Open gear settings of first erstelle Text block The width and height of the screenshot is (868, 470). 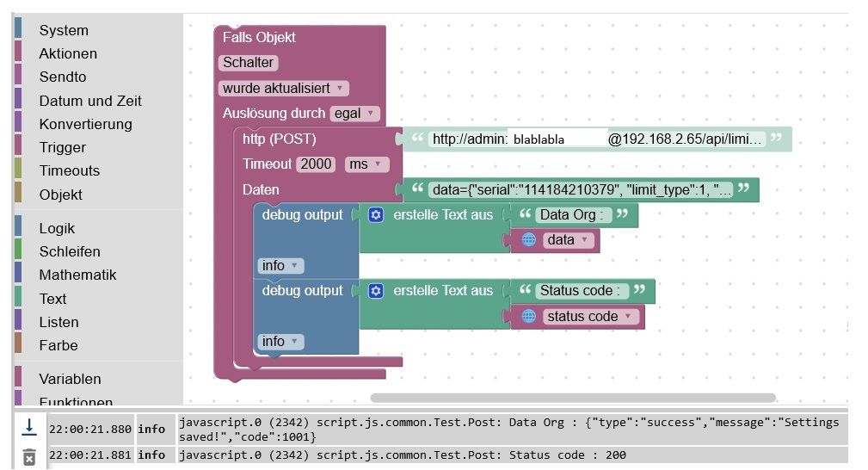pos(376,215)
